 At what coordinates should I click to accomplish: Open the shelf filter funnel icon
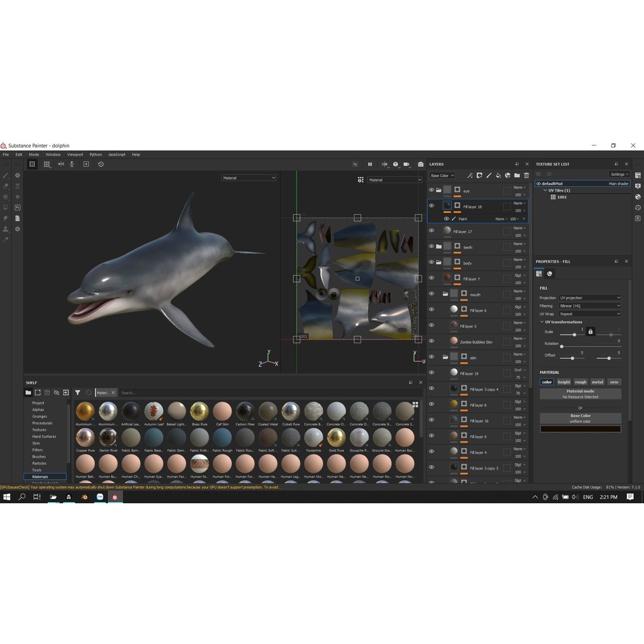78,392
